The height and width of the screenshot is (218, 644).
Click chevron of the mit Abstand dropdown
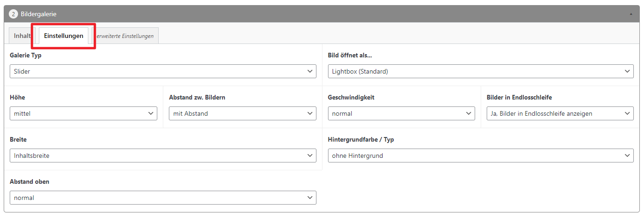tap(310, 113)
